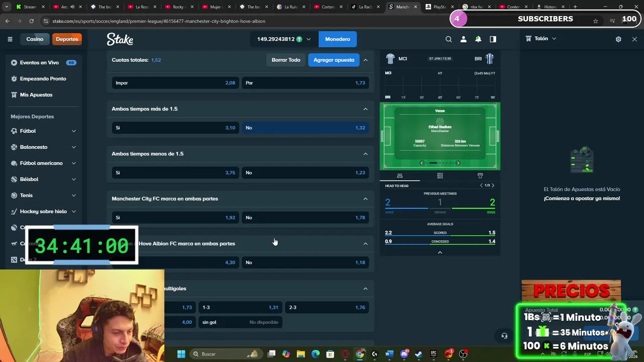Show the lineups jersey tab icon

tap(480, 175)
